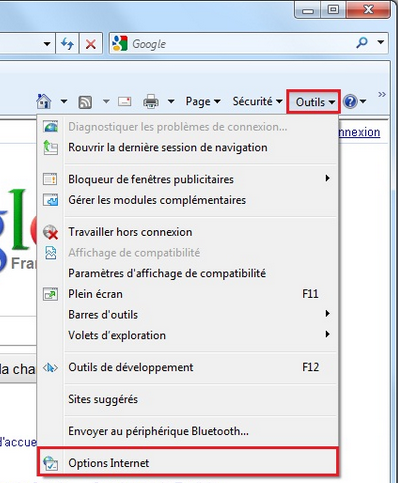Click the Read mail envelope icon
Viewport: 398px width, 483px height.
click(x=125, y=101)
